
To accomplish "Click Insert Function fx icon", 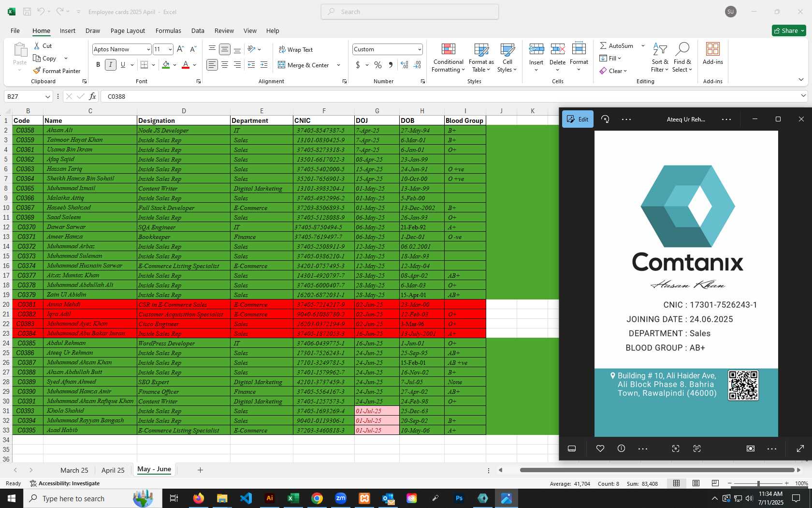I will [92, 96].
